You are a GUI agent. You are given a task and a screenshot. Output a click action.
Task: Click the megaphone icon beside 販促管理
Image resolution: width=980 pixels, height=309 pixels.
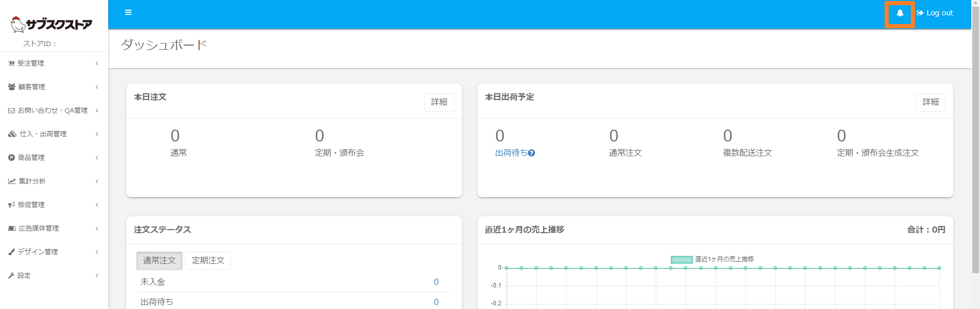point(11,205)
